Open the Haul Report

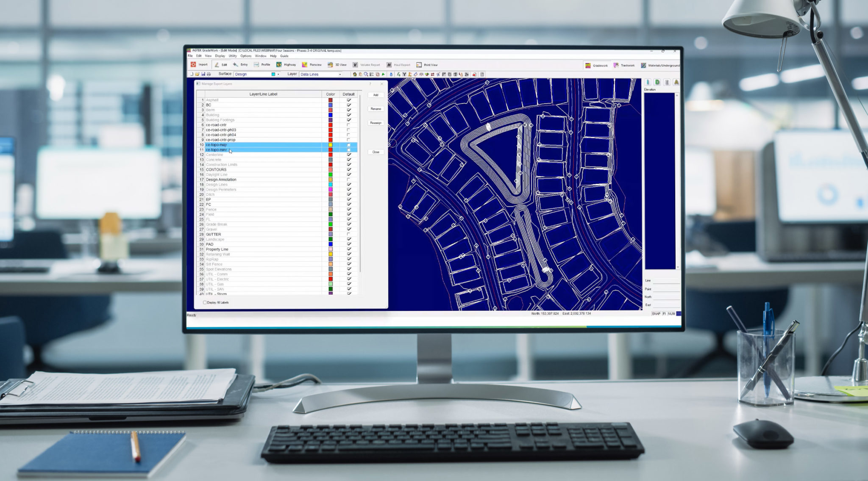(x=398, y=64)
